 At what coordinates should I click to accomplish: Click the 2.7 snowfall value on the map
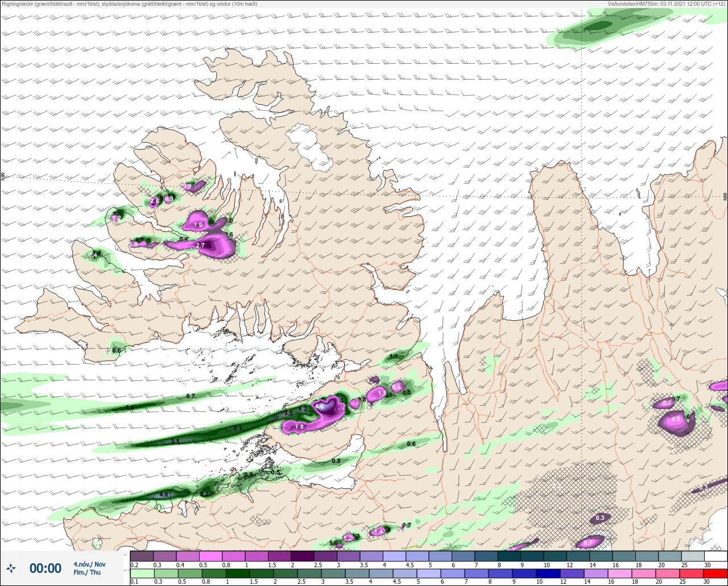200,245
